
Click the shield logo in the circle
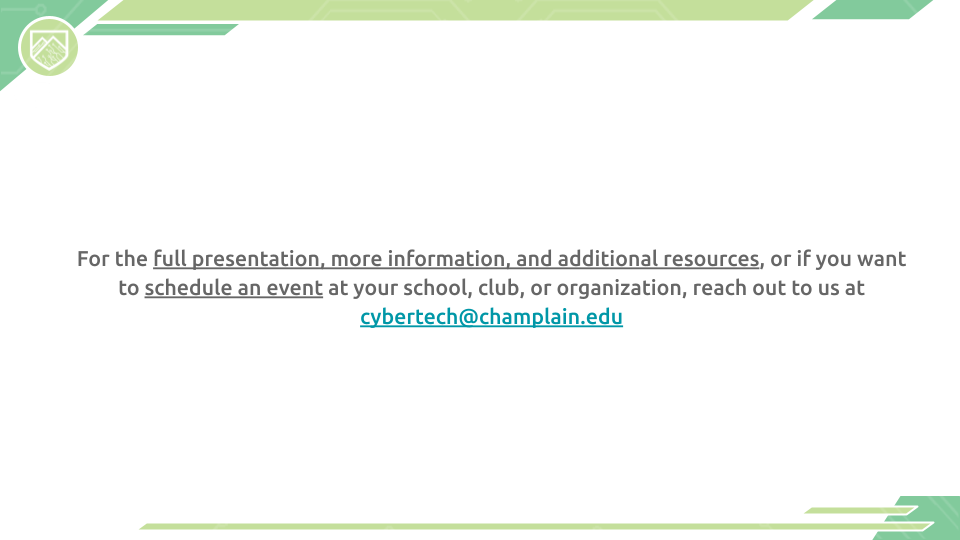point(48,46)
